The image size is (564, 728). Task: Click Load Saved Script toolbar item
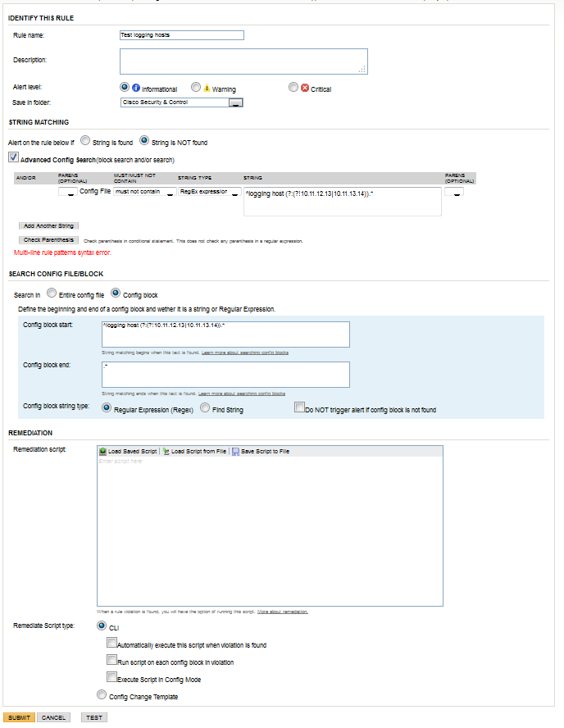pos(128,451)
